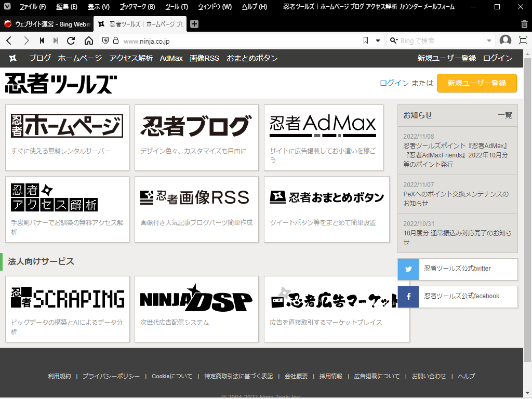Open the ヘルプ (H) menu

pos(254,6)
